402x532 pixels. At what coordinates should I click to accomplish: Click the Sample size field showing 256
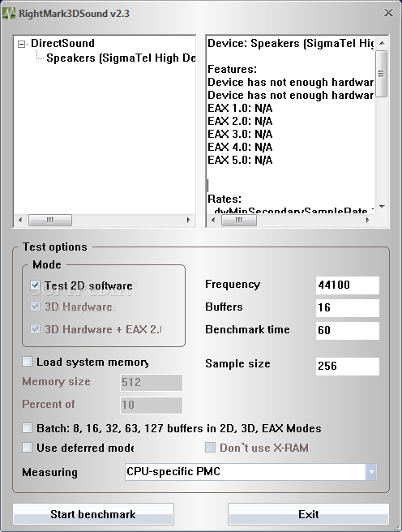pos(348,366)
